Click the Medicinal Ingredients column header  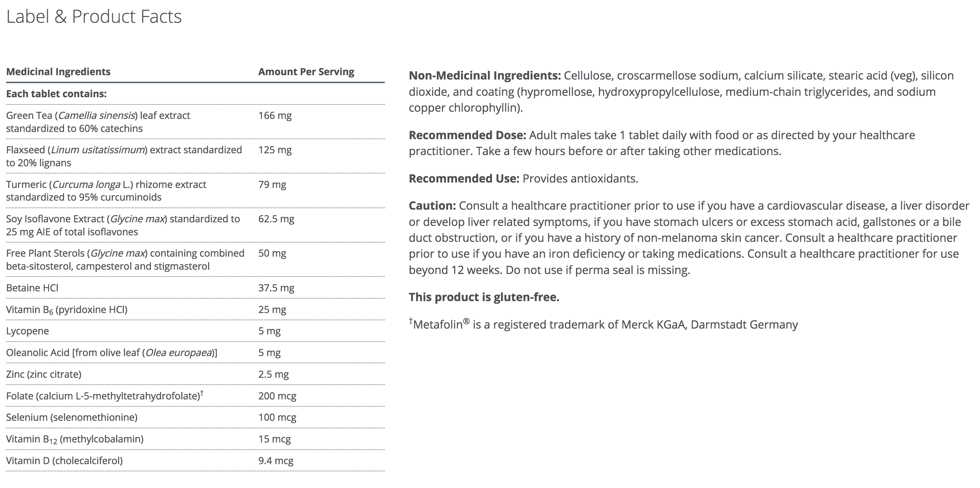[58, 72]
